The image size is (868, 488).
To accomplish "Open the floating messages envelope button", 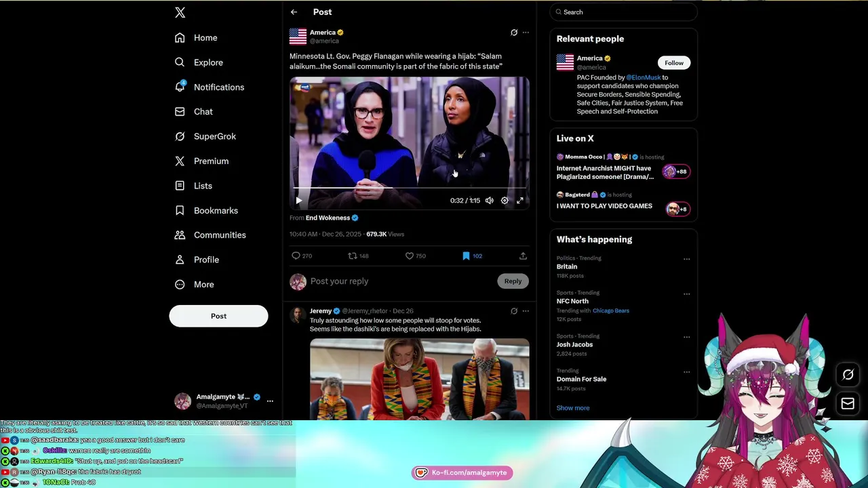I will [848, 404].
